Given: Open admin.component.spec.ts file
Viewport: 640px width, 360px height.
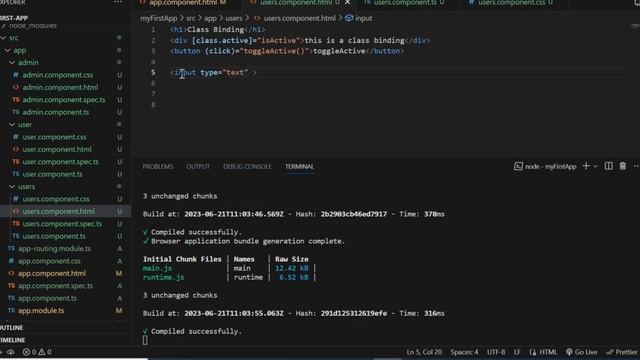Looking at the screenshot, I should click(64, 100).
